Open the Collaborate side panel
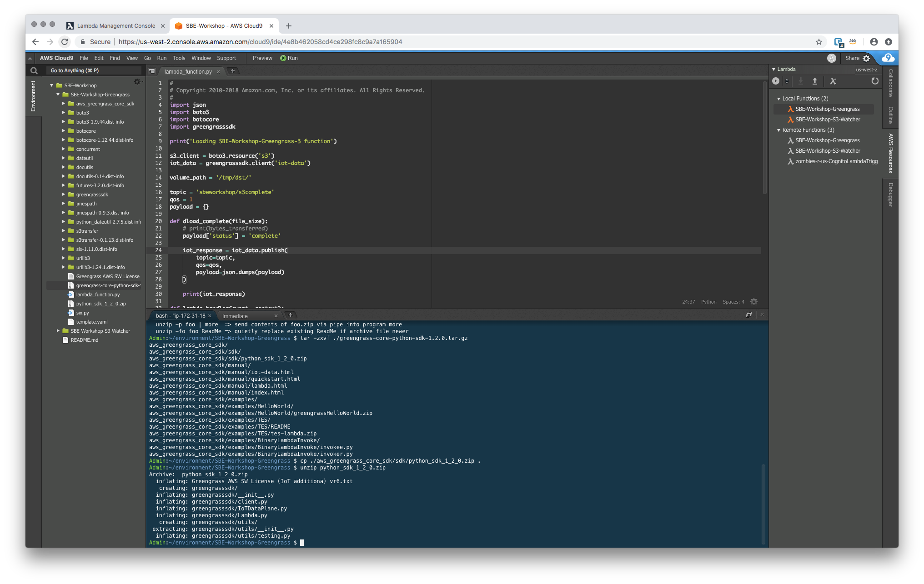The image size is (924, 584). tap(890, 83)
